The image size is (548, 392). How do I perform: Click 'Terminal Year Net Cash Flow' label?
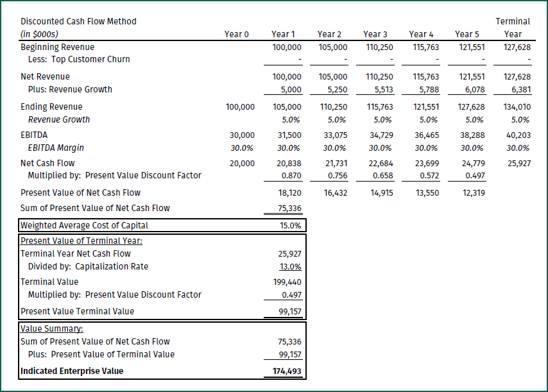(x=76, y=253)
